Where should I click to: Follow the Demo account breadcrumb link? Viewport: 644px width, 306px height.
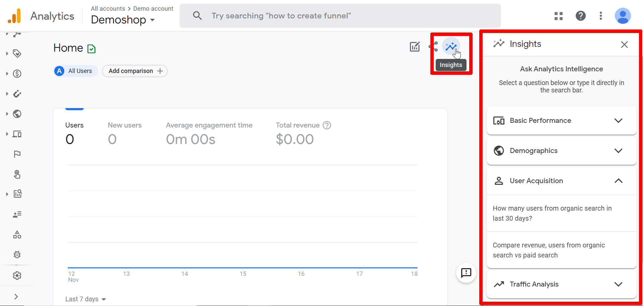pos(153,8)
